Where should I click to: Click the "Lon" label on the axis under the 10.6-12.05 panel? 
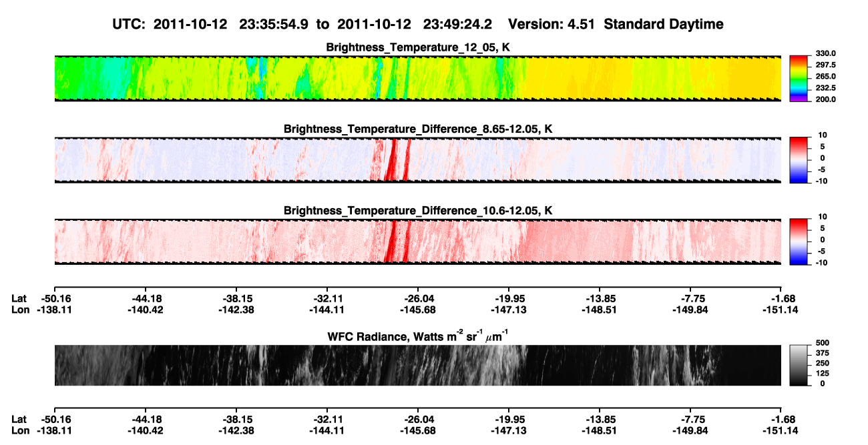[x=20, y=309]
